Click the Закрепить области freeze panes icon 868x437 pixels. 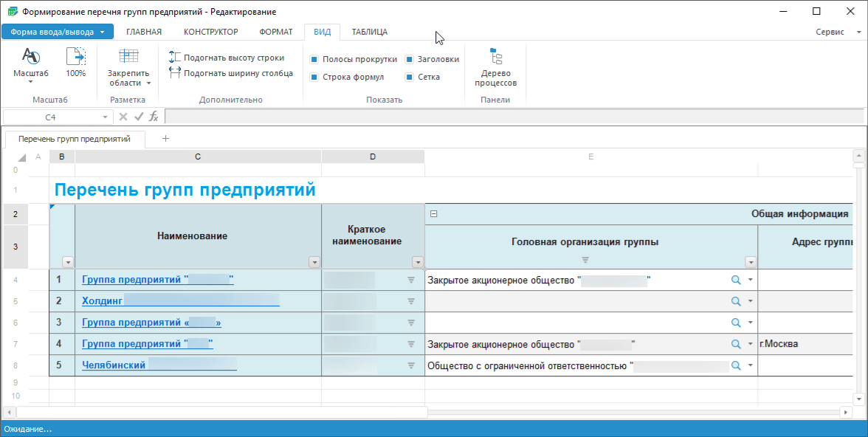[x=128, y=57]
